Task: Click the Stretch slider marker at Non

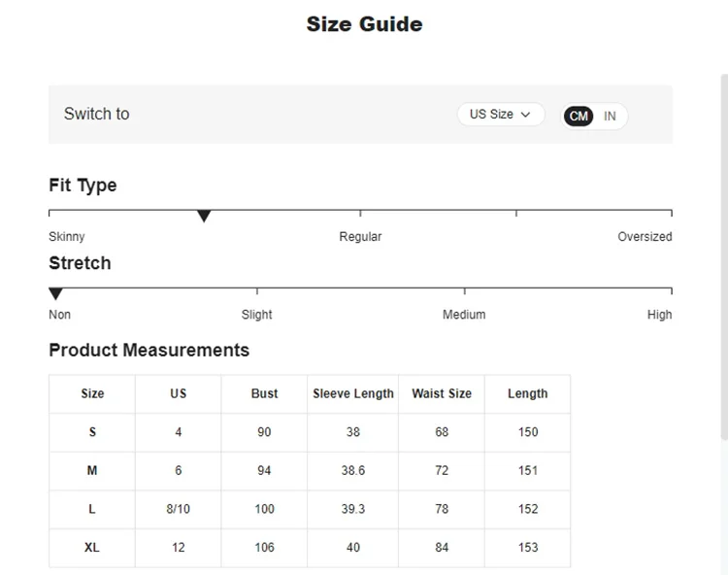Action: 55,293
